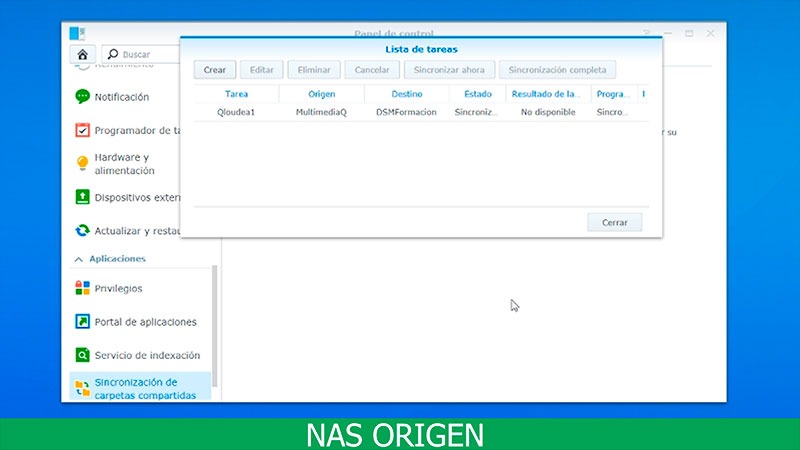Sort by the Origen column header
This screenshot has height=450, width=800.
pyautogui.click(x=321, y=94)
